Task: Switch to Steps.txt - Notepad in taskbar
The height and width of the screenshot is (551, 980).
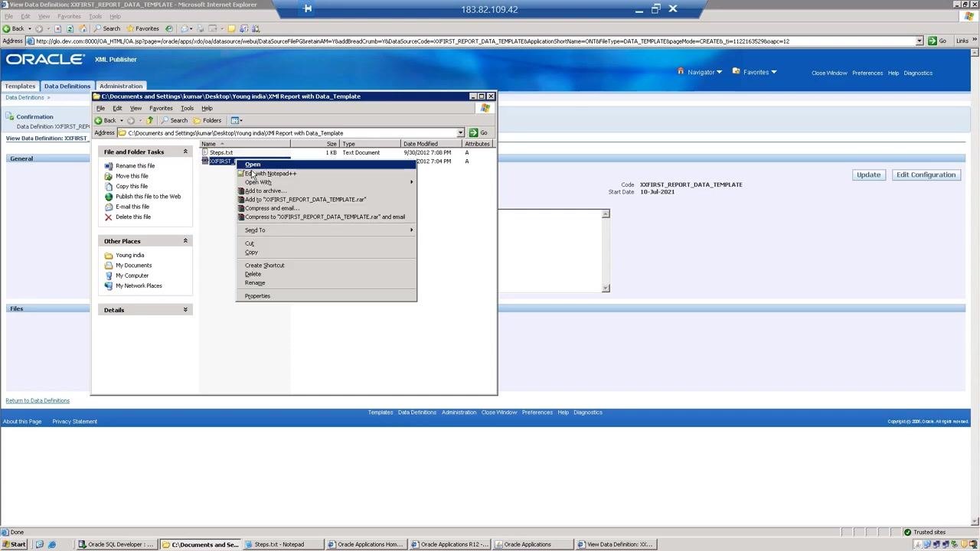Action: coord(285,544)
